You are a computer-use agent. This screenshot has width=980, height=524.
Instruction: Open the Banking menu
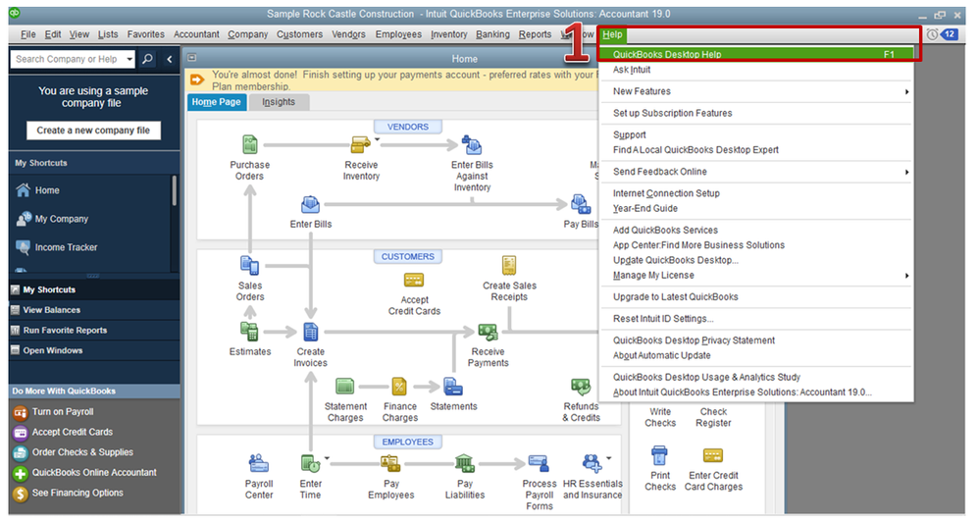coord(492,34)
